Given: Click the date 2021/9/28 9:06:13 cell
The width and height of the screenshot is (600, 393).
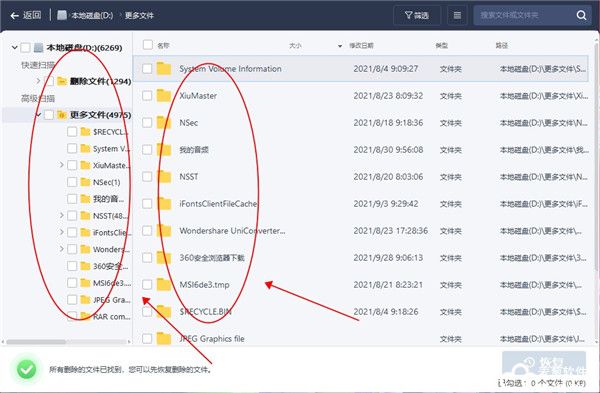Looking at the screenshot, I should [x=388, y=258].
